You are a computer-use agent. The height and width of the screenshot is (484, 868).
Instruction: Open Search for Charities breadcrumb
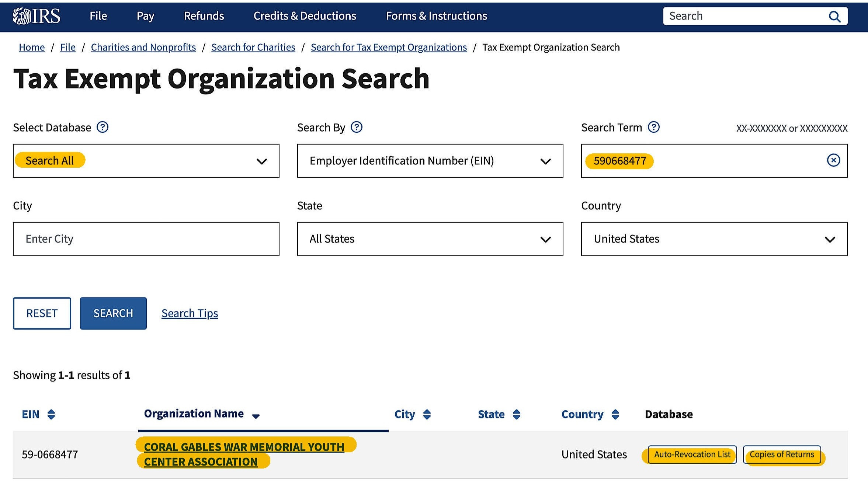click(253, 47)
